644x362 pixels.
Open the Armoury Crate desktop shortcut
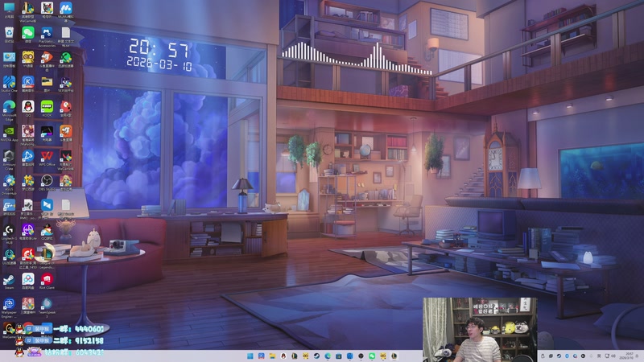(x=9, y=159)
